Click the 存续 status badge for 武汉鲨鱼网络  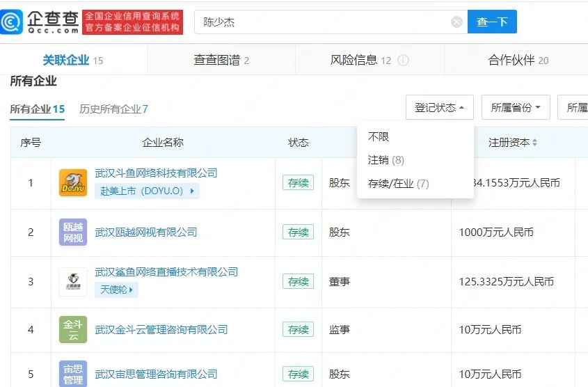tap(298, 282)
